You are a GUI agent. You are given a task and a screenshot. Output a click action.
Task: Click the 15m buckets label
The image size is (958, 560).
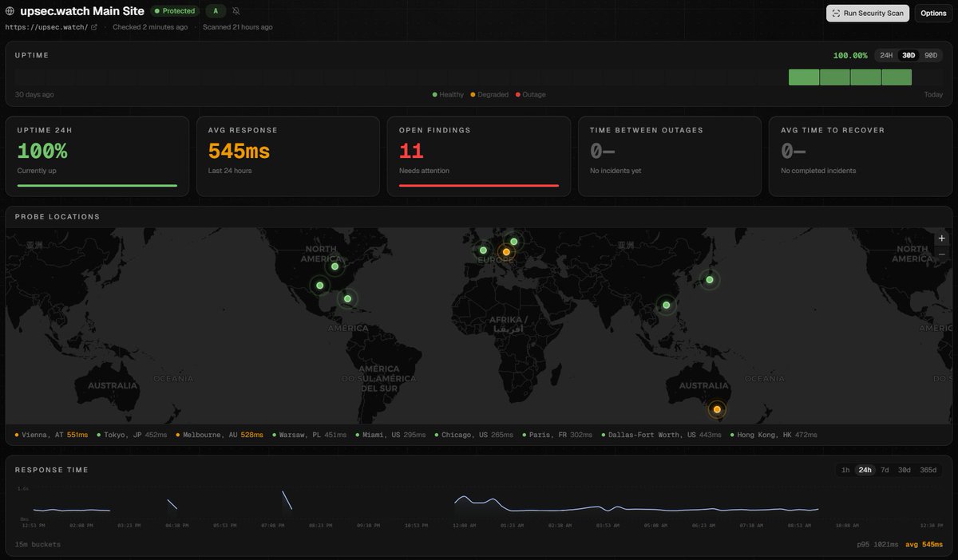(38, 545)
